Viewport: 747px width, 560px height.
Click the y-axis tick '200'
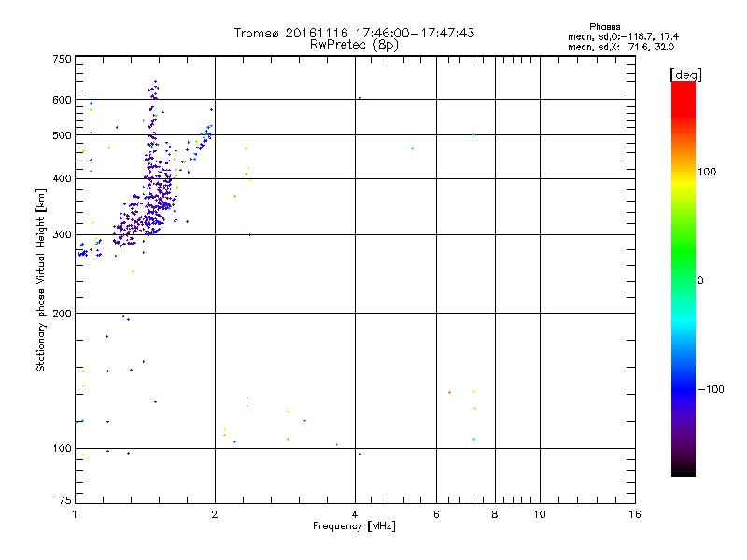(62, 314)
